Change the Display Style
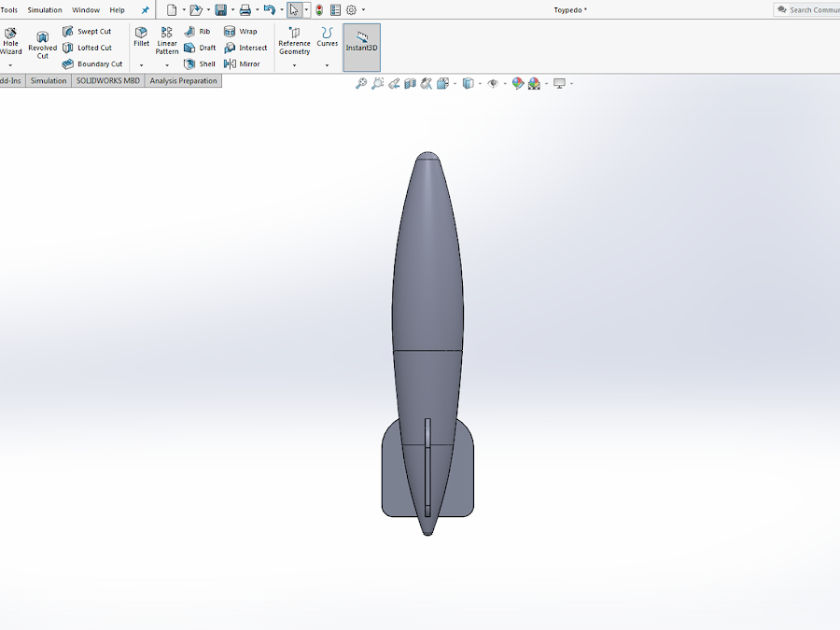This screenshot has height=630, width=840. point(469,84)
